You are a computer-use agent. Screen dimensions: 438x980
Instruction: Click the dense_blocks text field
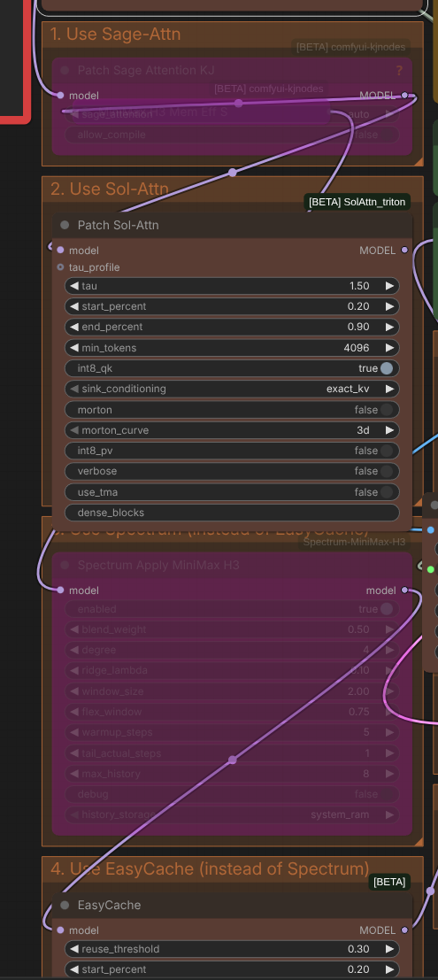coord(232,513)
